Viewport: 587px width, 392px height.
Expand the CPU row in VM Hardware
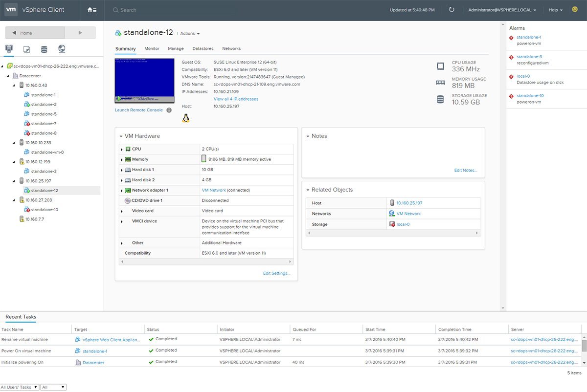click(122, 149)
